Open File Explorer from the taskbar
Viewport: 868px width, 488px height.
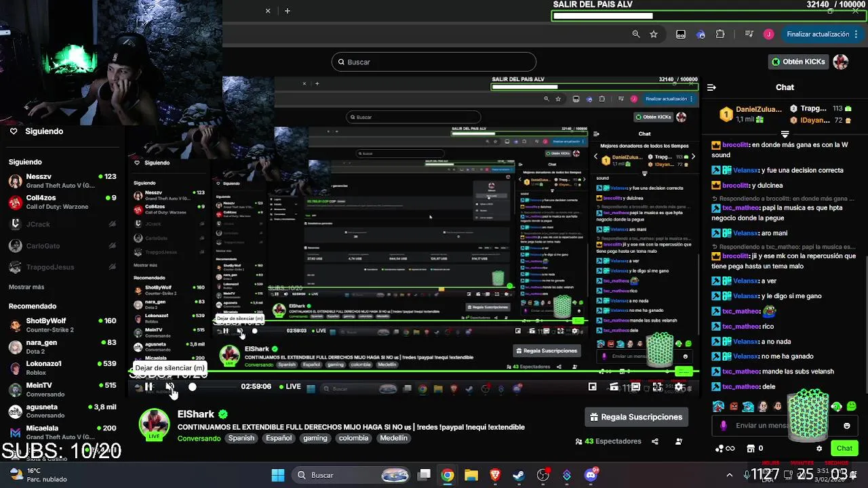(x=471, y=475)
